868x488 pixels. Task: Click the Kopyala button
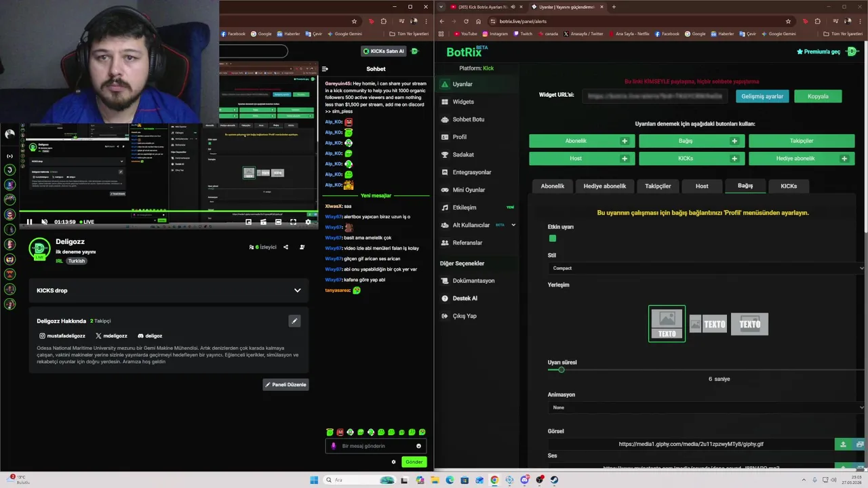tap(818, 96)
